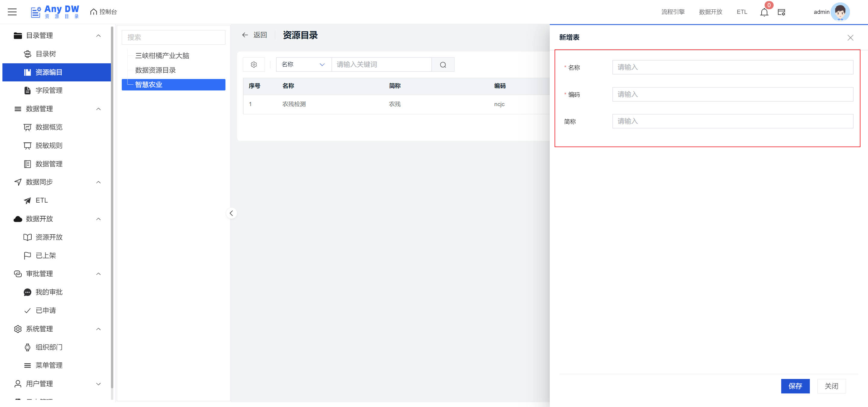Click the hamburger menu icon

coord(12,12)
